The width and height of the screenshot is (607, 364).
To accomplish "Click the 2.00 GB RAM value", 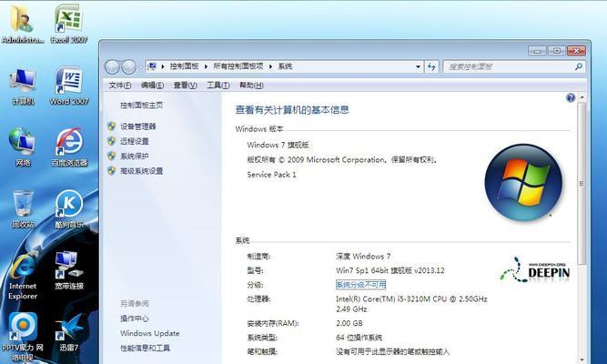I will pos(349,323).
